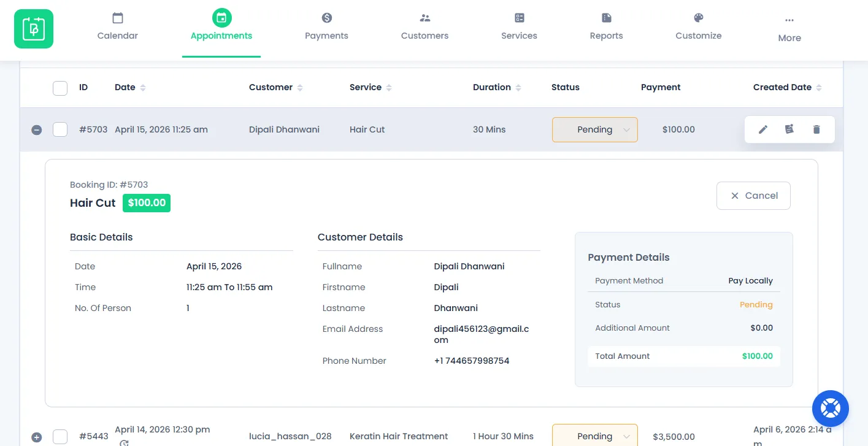The image size is (868, 446).
Task: Click the green Appointments circle icon
Action: tap(221, 18)
